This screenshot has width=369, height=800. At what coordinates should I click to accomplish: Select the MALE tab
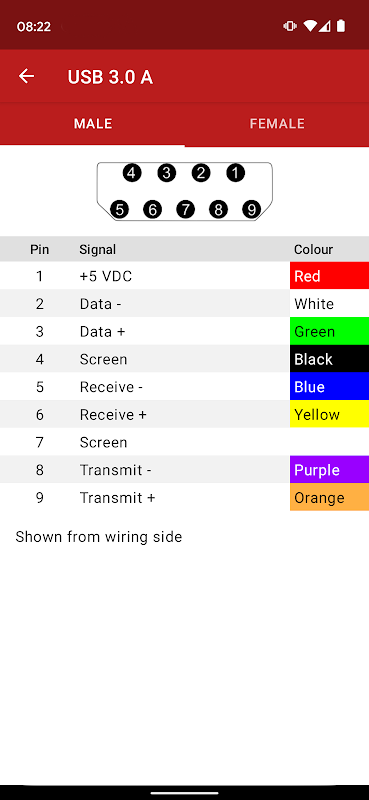click(92, 124)
